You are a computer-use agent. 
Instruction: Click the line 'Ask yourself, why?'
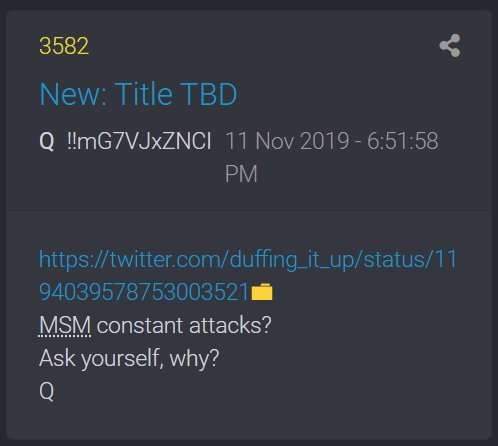click(129, 359)
